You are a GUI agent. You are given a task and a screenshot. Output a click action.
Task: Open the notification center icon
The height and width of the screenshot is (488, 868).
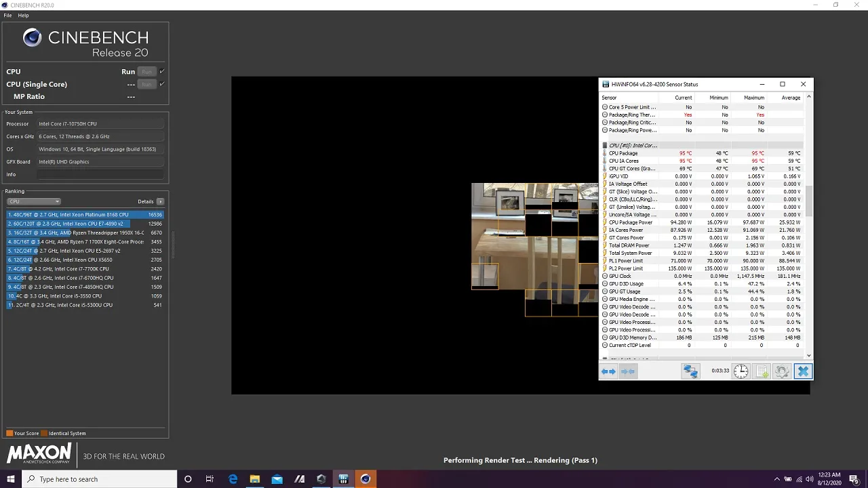coord(854,479)
